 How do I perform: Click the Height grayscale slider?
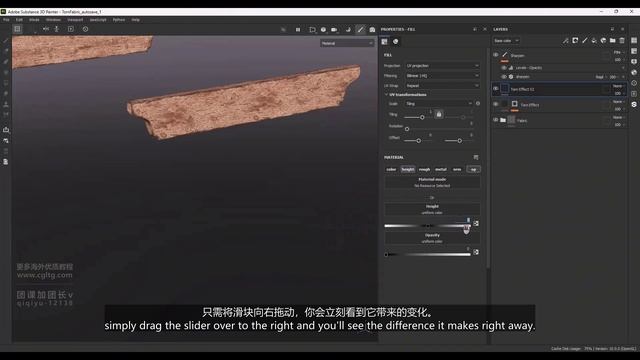[x=427, y=226]
